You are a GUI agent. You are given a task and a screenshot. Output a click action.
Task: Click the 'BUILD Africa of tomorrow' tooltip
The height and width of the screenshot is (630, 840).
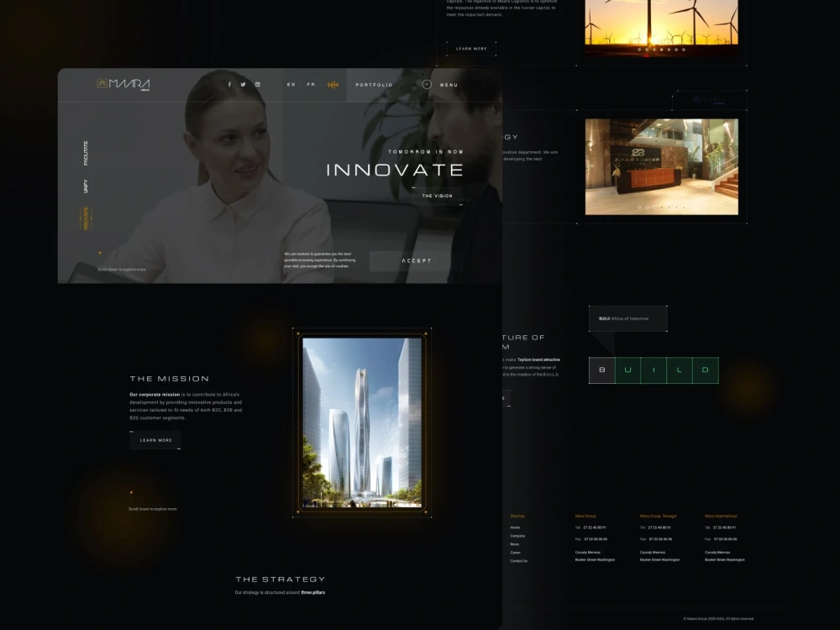[627, 318]
